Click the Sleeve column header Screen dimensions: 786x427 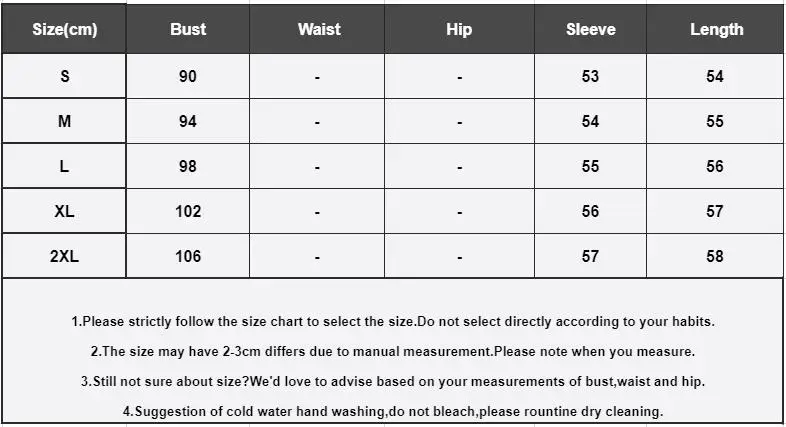tap(591, 29)
